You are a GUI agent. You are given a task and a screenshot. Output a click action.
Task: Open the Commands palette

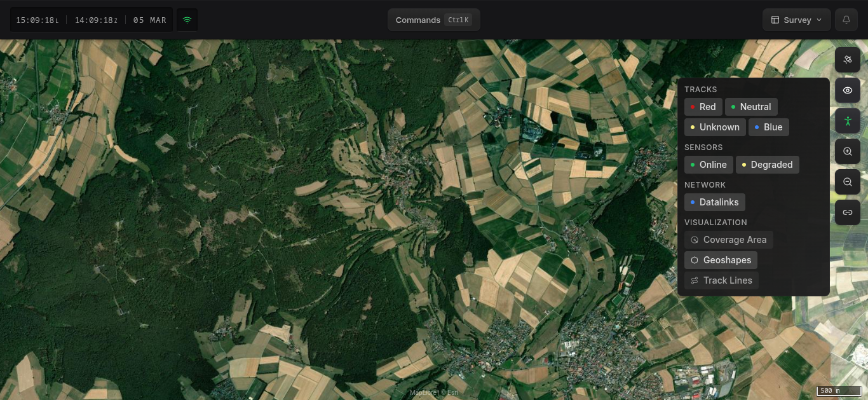coord(433,20)
